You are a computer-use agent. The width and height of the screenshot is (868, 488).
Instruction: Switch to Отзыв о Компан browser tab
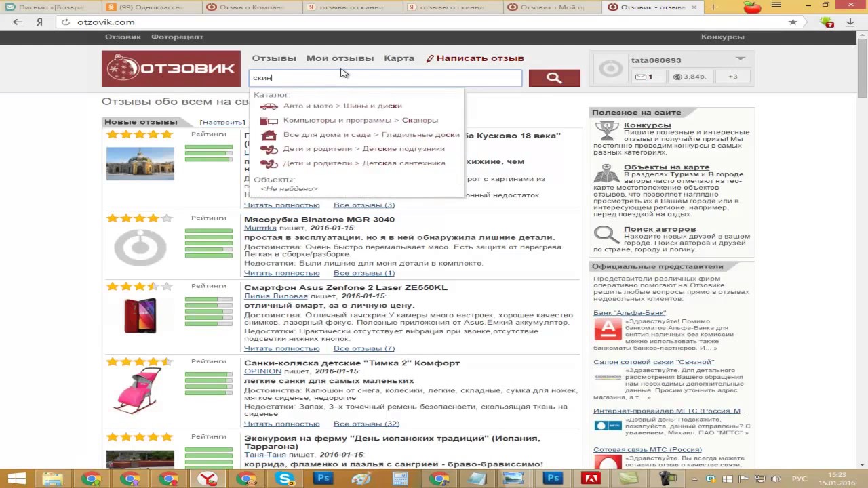(x=251, y=7)
